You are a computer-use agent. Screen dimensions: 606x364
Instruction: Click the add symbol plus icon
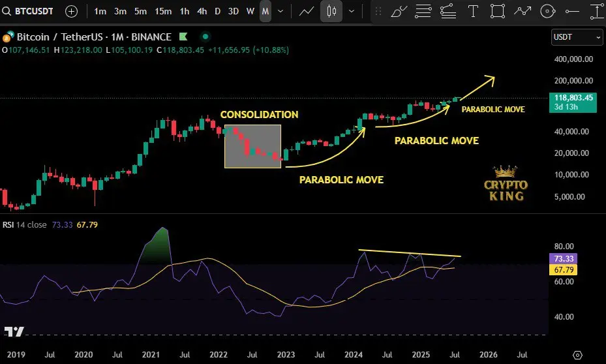click(x=71, y=11)
